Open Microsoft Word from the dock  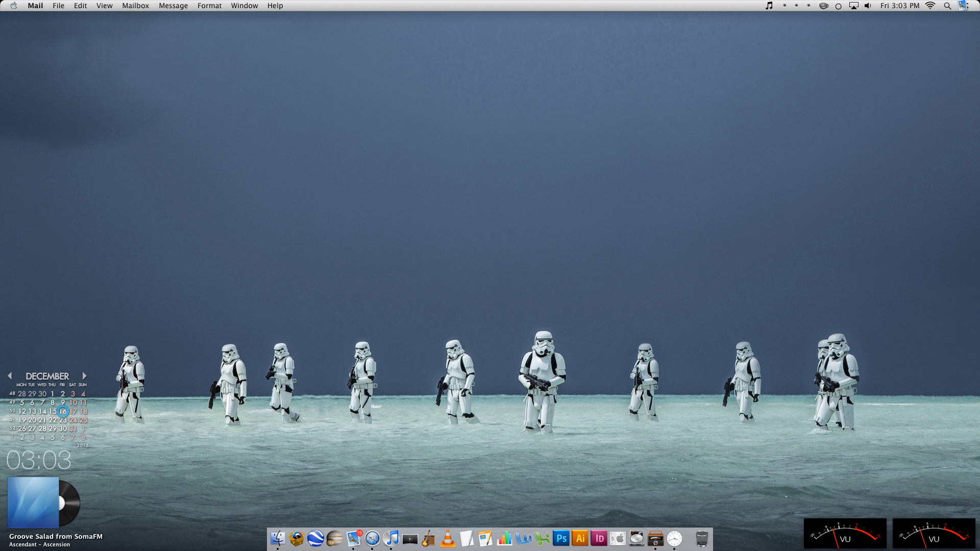coord(523,538)
